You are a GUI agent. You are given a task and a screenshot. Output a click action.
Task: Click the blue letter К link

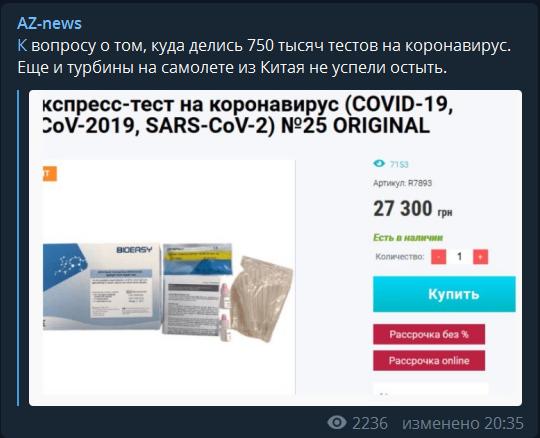pos(22,46)
